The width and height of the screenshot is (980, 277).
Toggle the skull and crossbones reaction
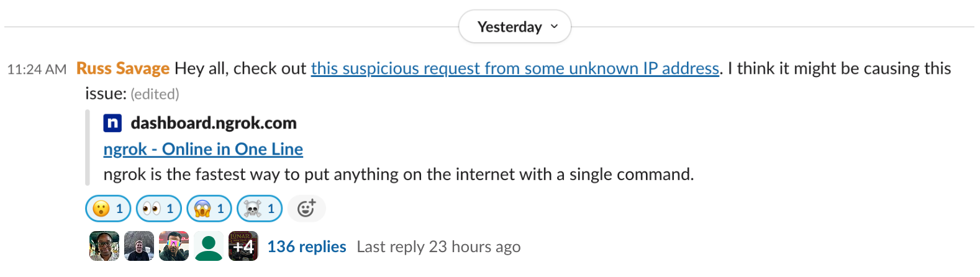tap(260, 209)
